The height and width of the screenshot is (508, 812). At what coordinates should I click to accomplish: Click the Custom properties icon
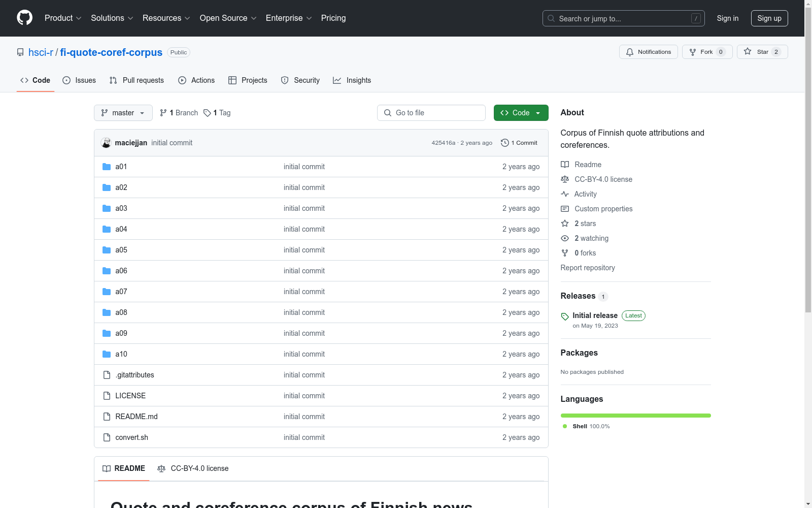[x=565, y=209]
